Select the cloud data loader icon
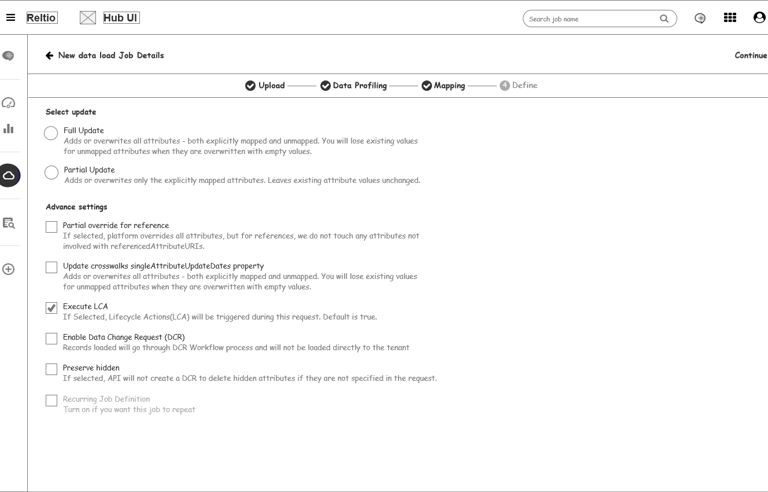This screenshot has height=492, width=768. (x=9, y=175)
